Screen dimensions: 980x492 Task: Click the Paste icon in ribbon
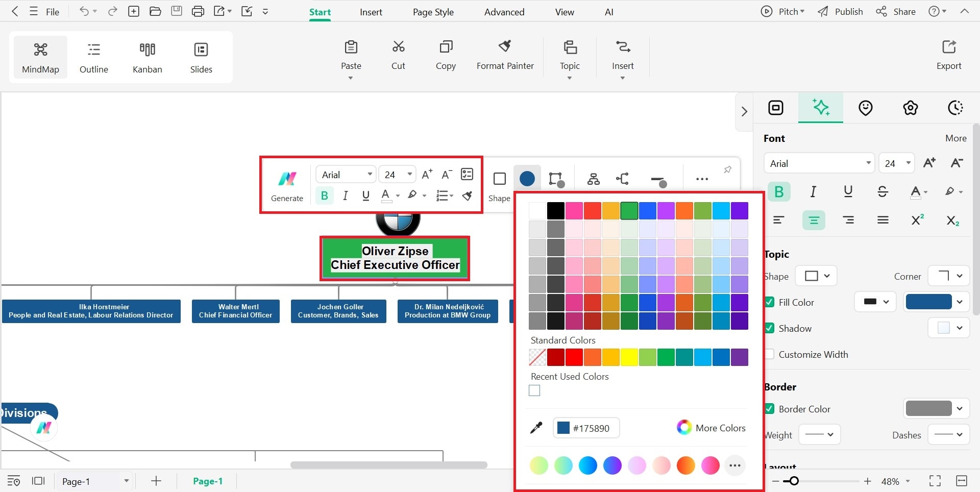(351, 47)
